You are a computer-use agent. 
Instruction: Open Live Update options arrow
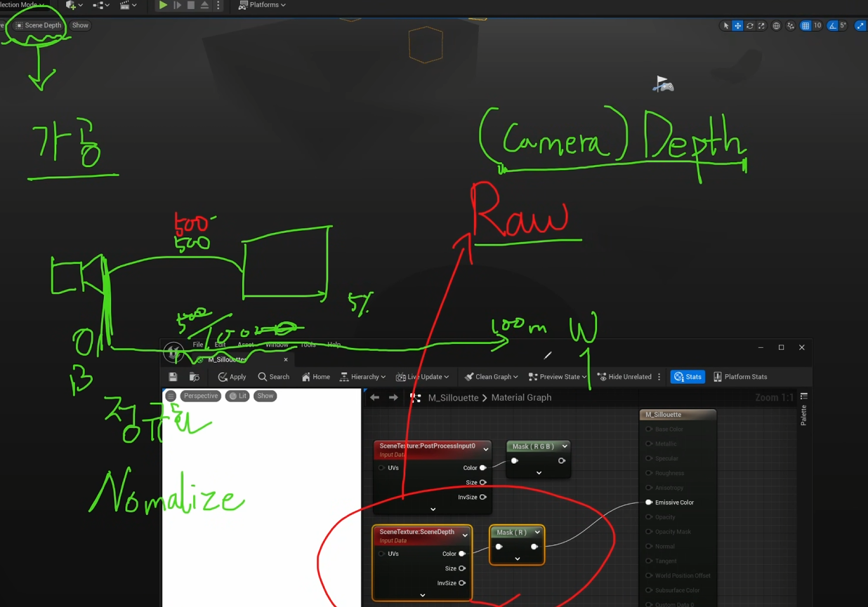[447, 378]
